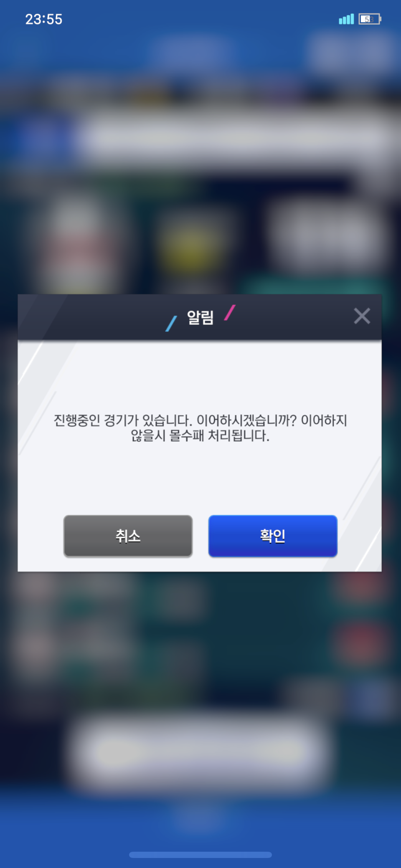The height and width of the screenshot is (868, 401).
Task: Tap the blue 확인 button
Action: pos(273,536)
